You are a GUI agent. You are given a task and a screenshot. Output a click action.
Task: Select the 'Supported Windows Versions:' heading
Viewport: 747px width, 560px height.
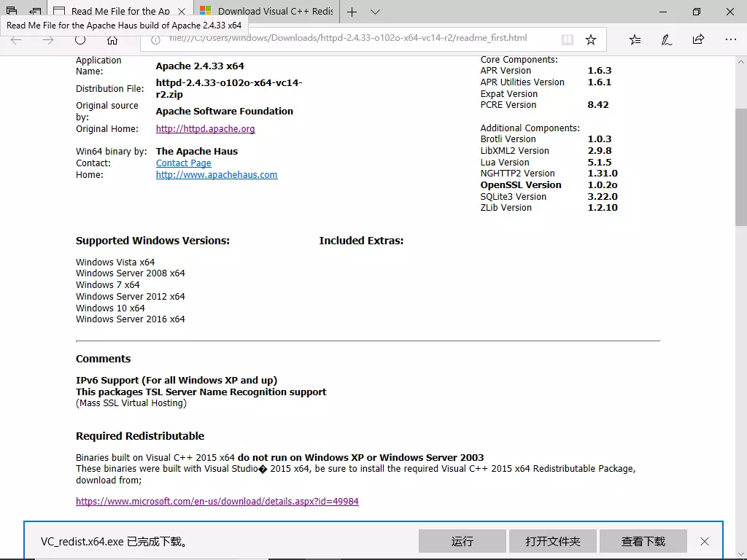click(152, 241)
